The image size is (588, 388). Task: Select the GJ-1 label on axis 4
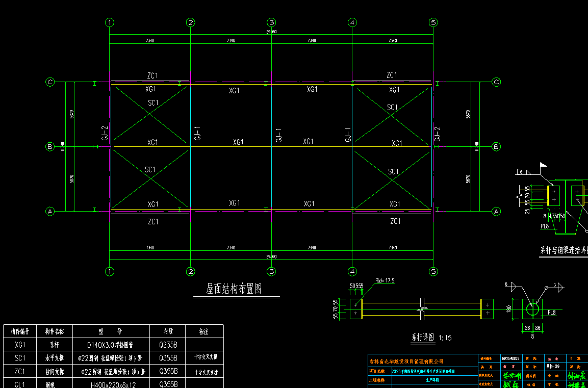coord(348,135)
